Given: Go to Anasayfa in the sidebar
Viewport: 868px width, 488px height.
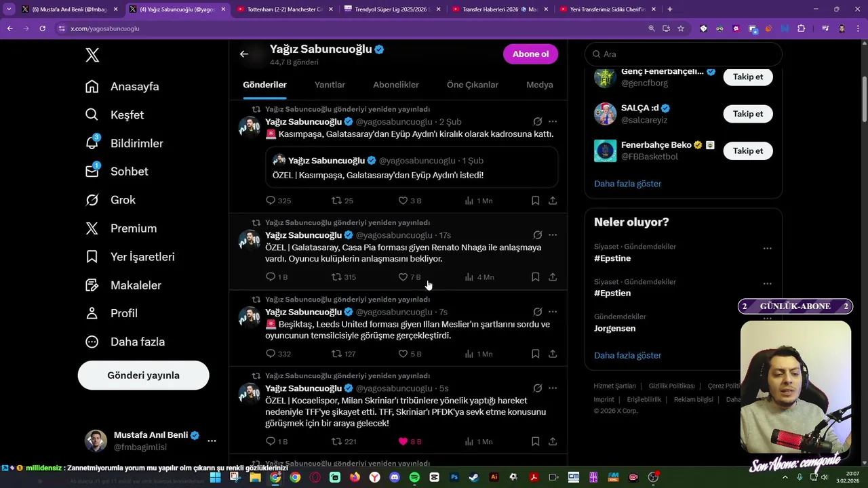Looking at the screenshot, I should 122,86.
